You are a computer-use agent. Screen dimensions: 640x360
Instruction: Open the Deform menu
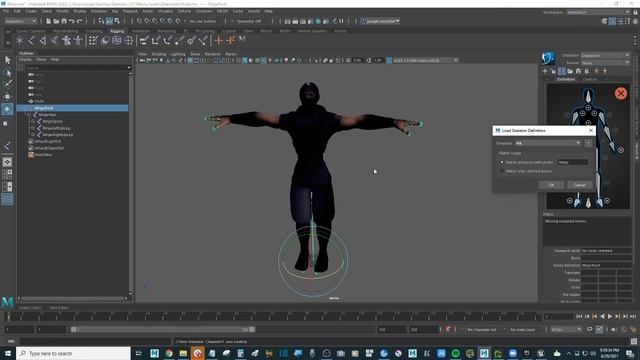[184, 11]
